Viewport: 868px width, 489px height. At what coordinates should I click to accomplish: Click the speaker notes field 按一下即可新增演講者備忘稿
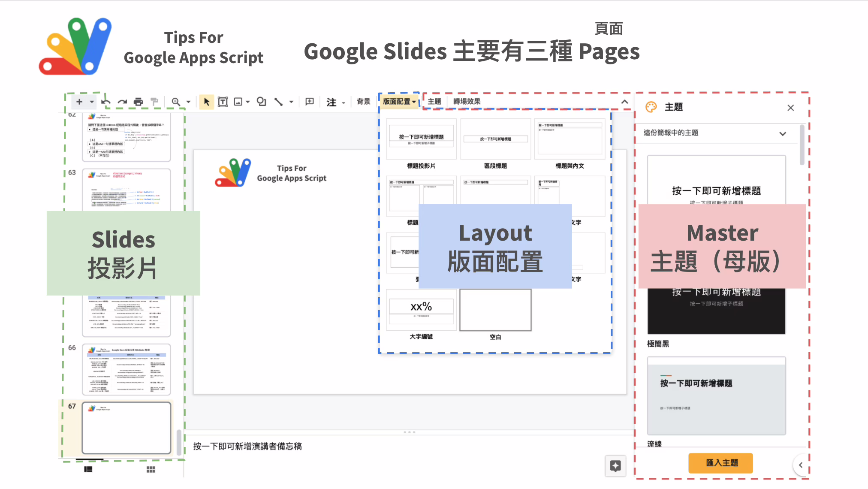coord(247,446)
